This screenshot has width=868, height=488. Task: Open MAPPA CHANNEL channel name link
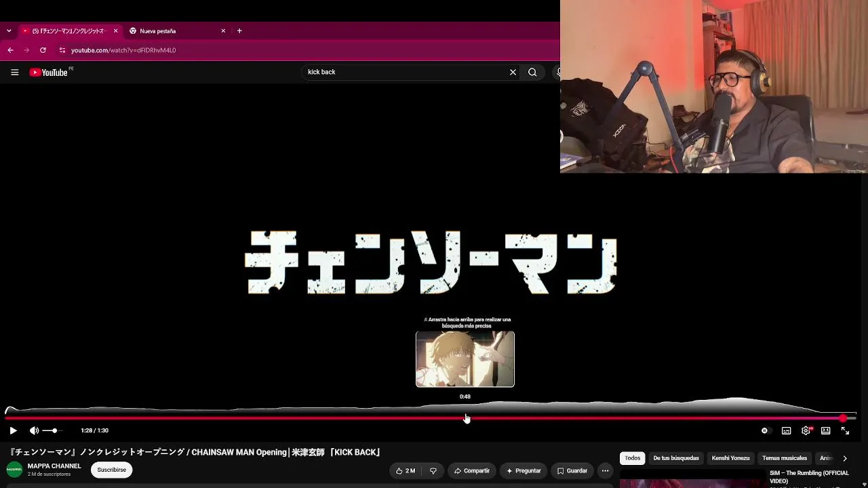pyautogui.click(x=54, y=466)
